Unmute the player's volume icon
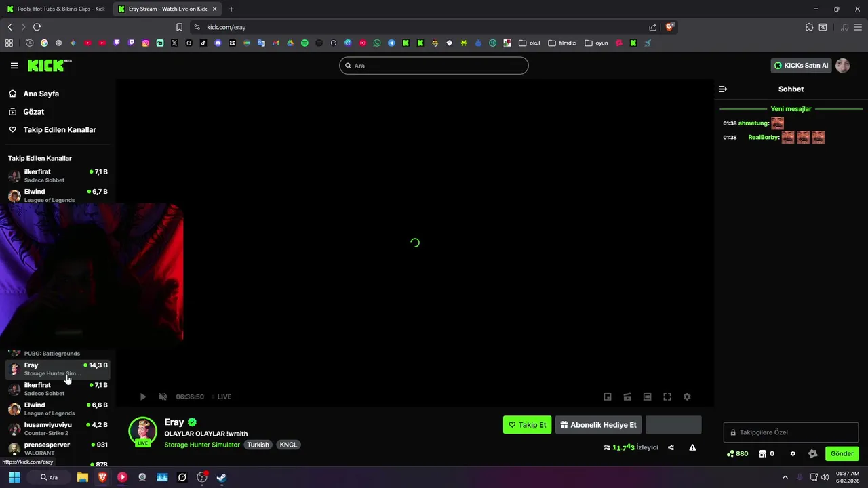This screenshot has width=868, height=488. 163,396
